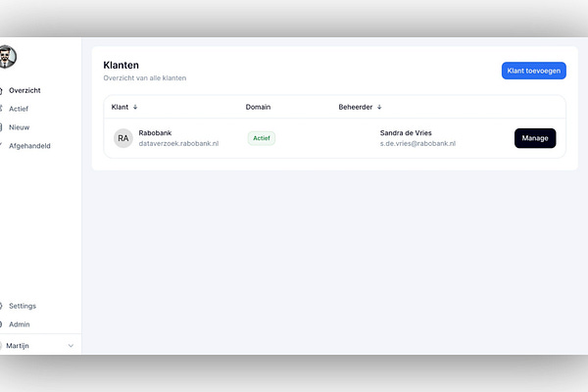Viewport: 588px width, 392px height.
Task: Open the Overzicht sidebar item
Action: coord(24,90)
